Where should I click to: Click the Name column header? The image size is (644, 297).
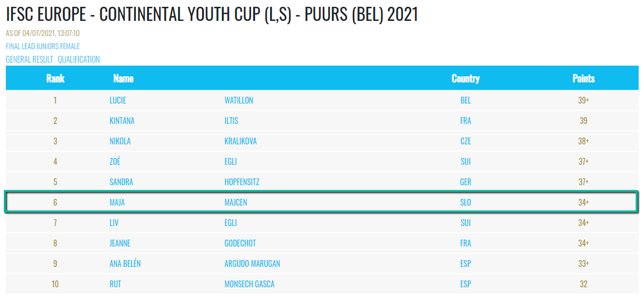[x=123, y=78]
